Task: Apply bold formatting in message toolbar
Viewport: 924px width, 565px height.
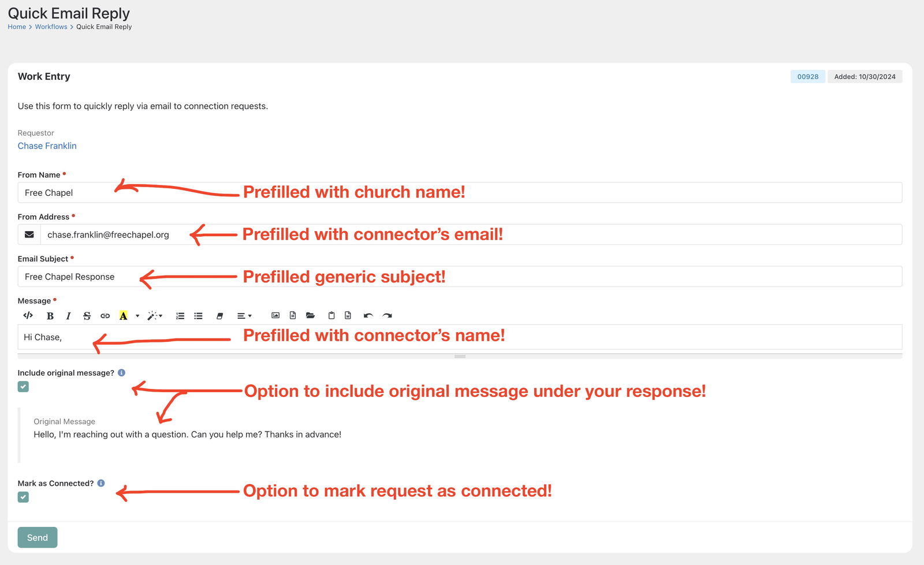Action: (x=50, y=315)
